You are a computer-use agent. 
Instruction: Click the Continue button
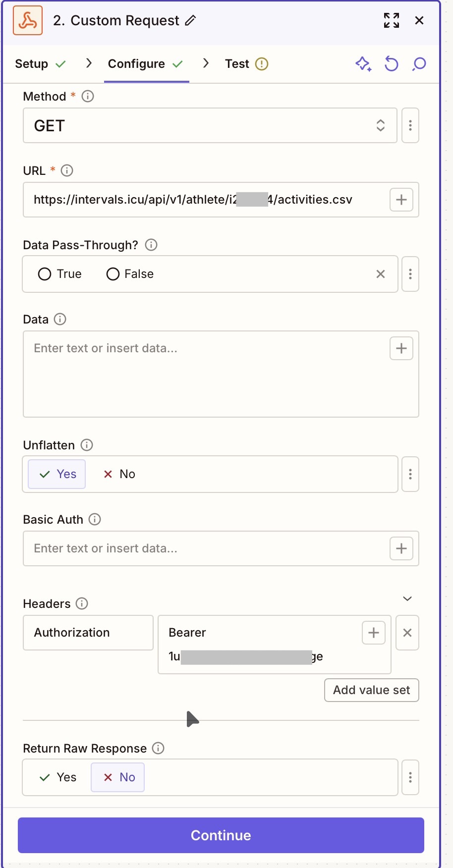[x=221, y=835]
